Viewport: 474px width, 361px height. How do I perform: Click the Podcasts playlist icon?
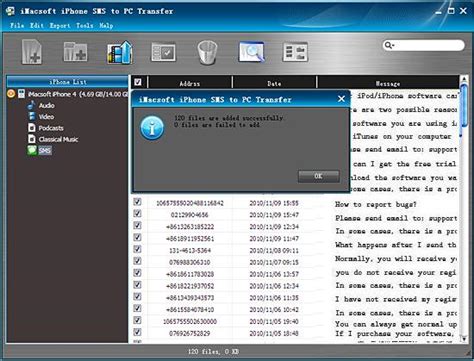click(x=32, y=128)
